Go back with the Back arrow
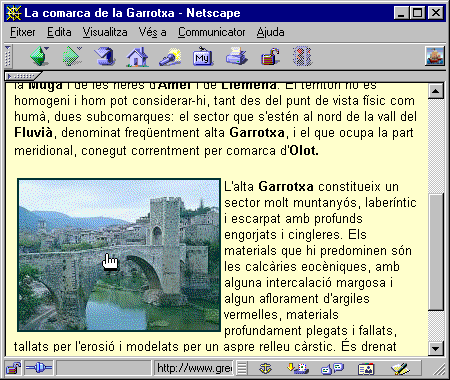450x380 pixels. [x=37, y=56]
